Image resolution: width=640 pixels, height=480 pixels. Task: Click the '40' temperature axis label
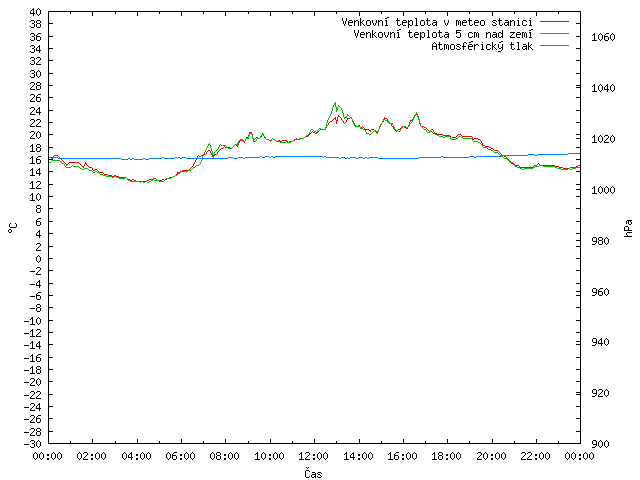(x=36, y=12)
